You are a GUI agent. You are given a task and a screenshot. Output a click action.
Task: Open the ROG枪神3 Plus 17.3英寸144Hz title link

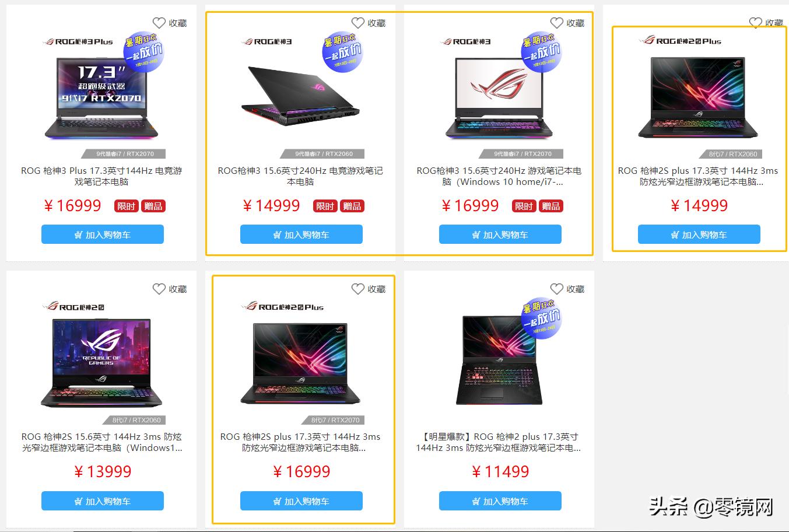pyautogui.click(x=102, y=176)
